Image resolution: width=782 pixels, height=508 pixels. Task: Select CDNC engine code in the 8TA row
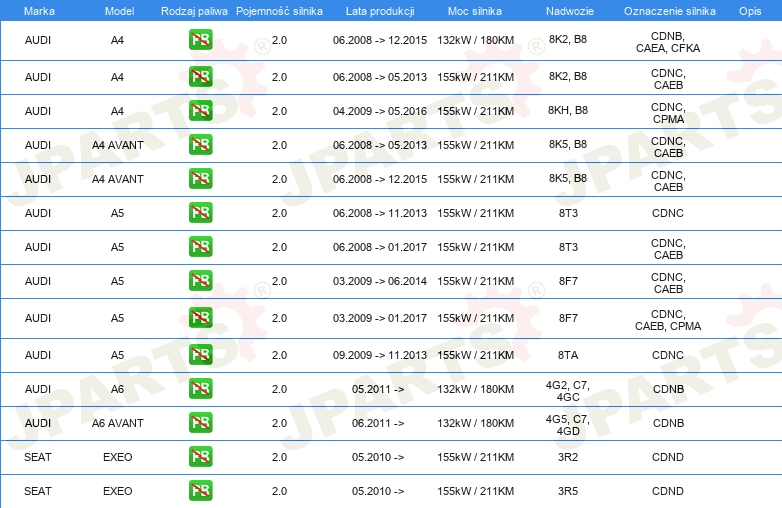(x=668, y=355)
